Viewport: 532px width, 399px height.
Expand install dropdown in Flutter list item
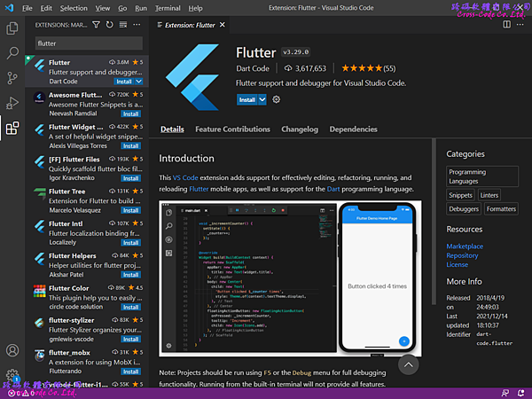[139, 82]
